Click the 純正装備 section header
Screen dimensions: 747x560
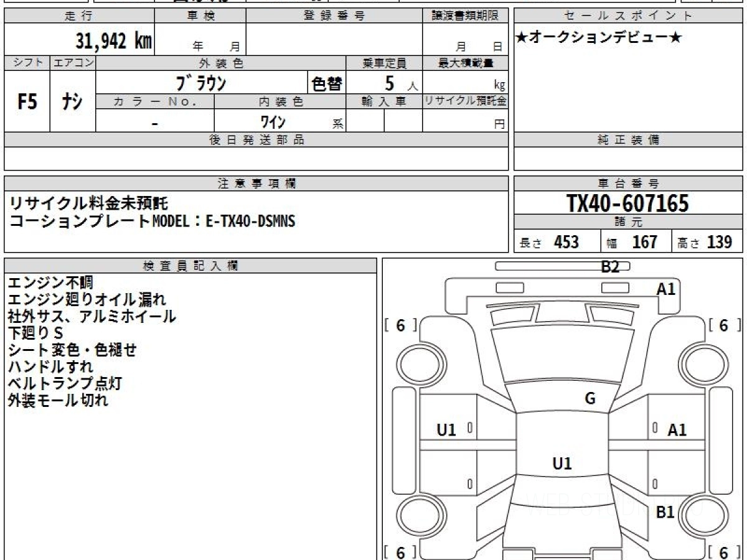[628, 140]
